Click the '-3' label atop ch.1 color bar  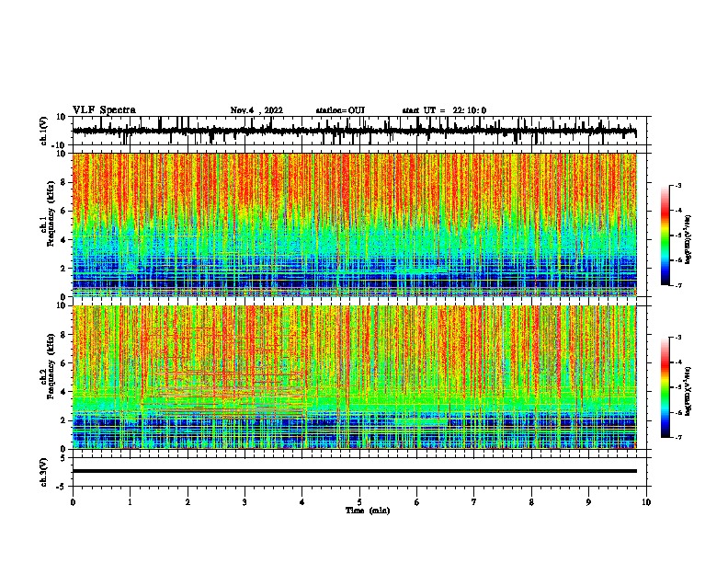pyautogui.click(x=678, y=185)
